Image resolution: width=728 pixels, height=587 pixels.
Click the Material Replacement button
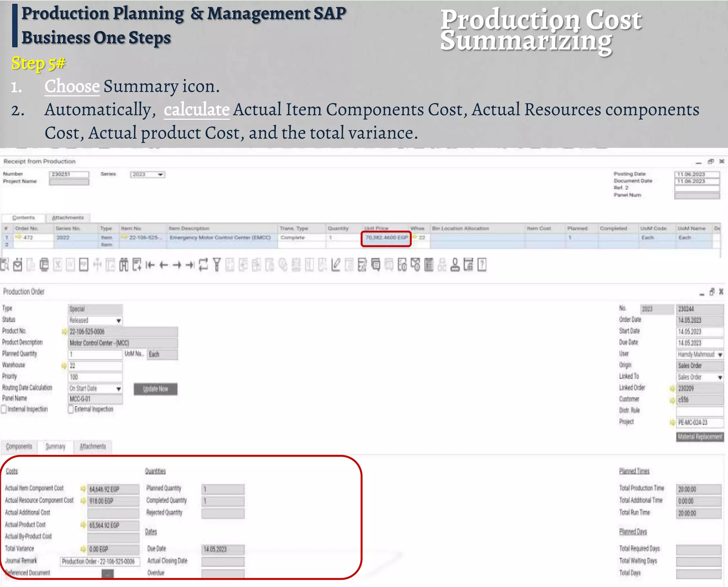700,437
